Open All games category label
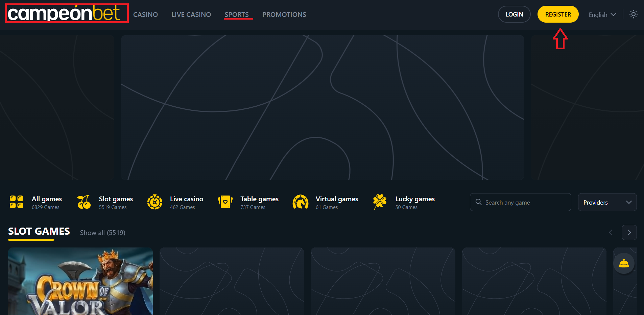644x315 pixels. [47, 199]
